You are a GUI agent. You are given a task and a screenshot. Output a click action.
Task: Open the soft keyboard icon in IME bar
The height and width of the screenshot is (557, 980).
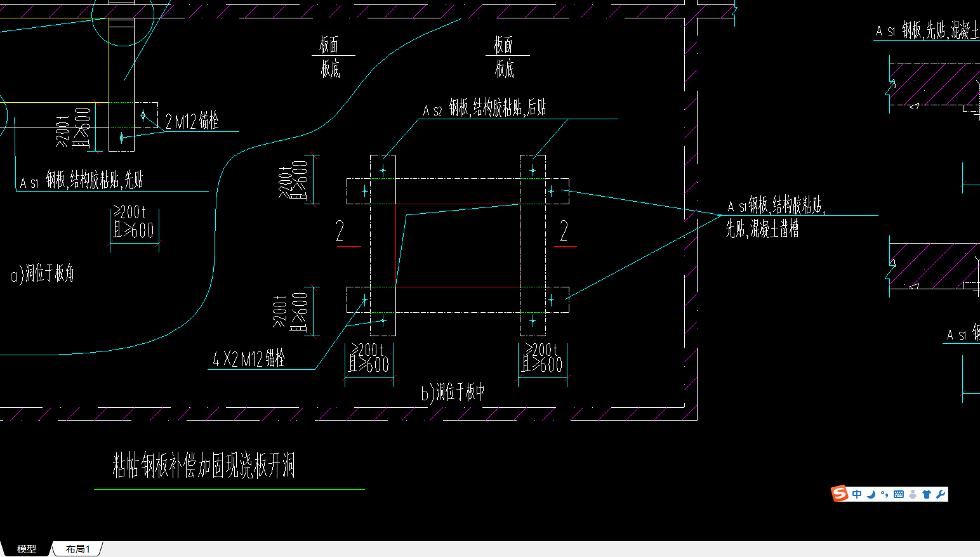pos(899,494)
